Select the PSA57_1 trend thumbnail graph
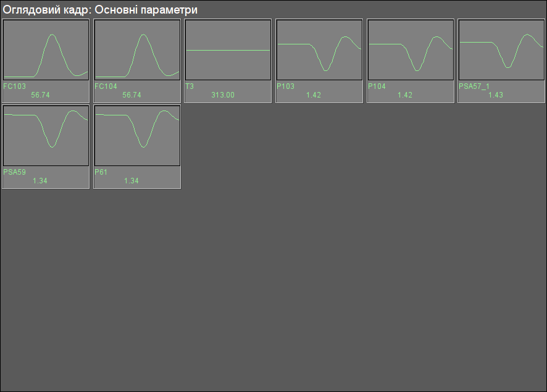The width and height of the screenshot is (547, 392). click(x=502, y=50)
